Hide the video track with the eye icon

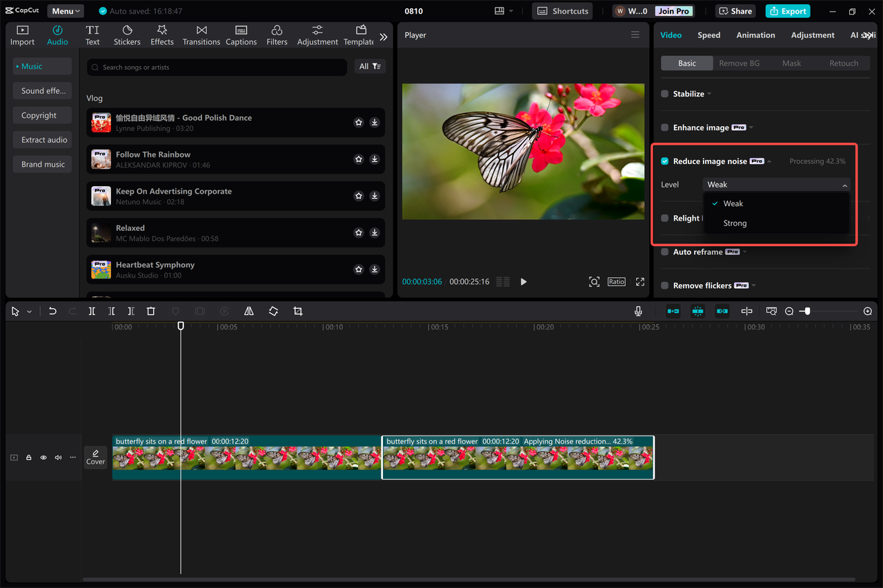coord(43,457)
